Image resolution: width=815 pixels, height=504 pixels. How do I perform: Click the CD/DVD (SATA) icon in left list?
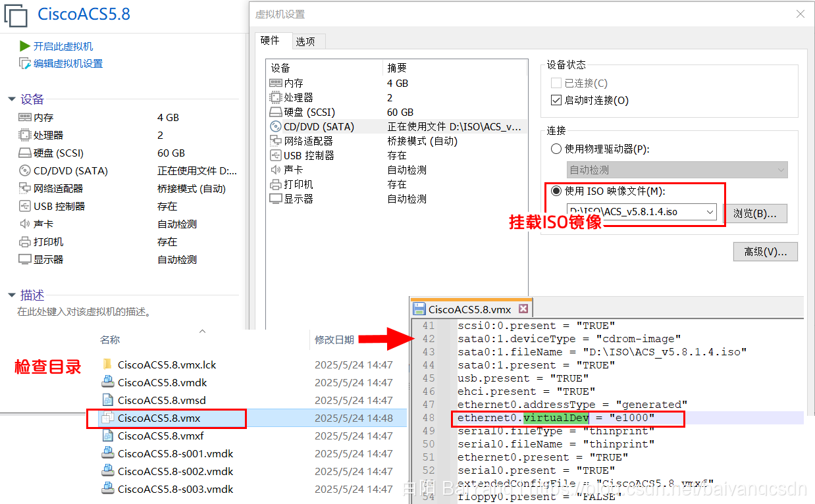(x=25, y=170)
